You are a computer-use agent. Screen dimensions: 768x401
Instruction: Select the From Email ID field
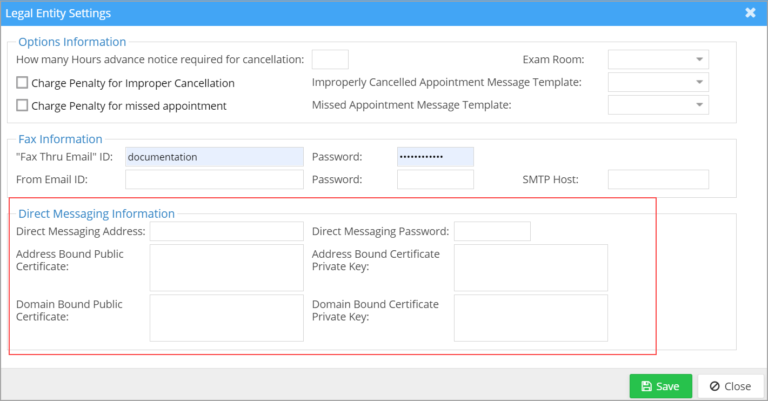coord(213,180)
